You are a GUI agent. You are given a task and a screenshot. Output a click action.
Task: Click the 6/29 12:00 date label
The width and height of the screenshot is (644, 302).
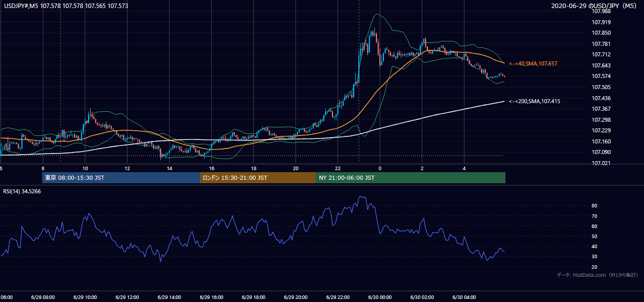point(127,297)
